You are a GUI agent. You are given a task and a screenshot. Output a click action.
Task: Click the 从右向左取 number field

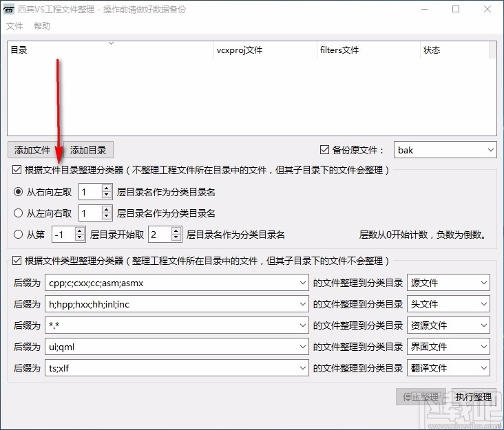tap(90, 192)
